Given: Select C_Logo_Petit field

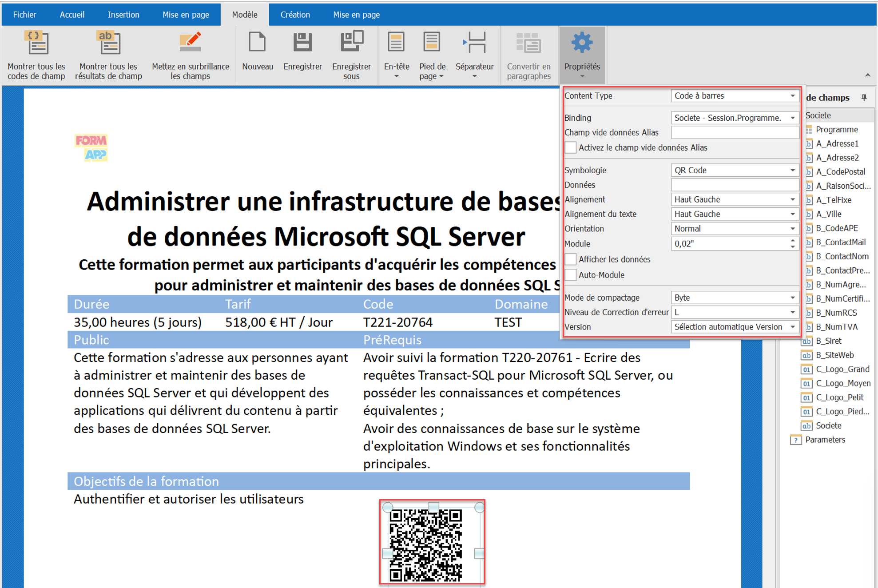Looking at the screenshot, I should (839, 397).
